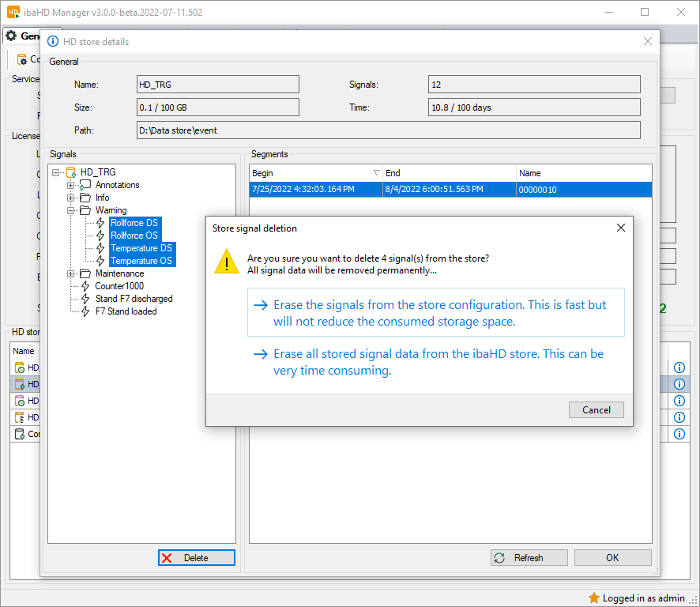Screen dimensions: 700x607
Task: Click fourth store's info icon in main window
Action: 679,417
